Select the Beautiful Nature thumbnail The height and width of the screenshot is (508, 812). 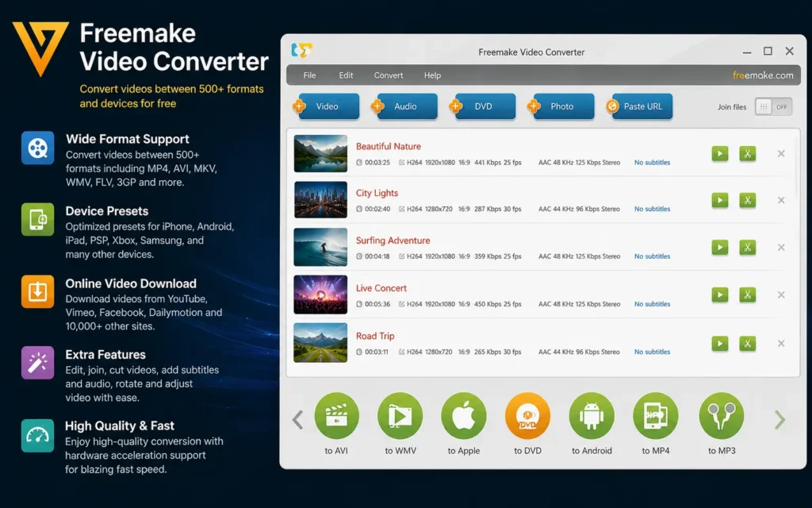320,153
